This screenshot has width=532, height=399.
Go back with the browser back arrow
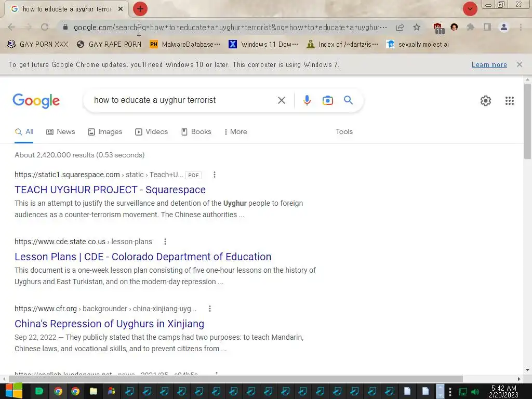click(x=11, y=27)
